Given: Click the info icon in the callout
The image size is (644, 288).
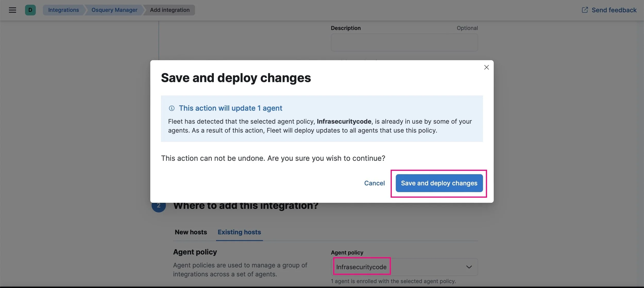Looking at the screenshot, I should [x=172, y=108].
